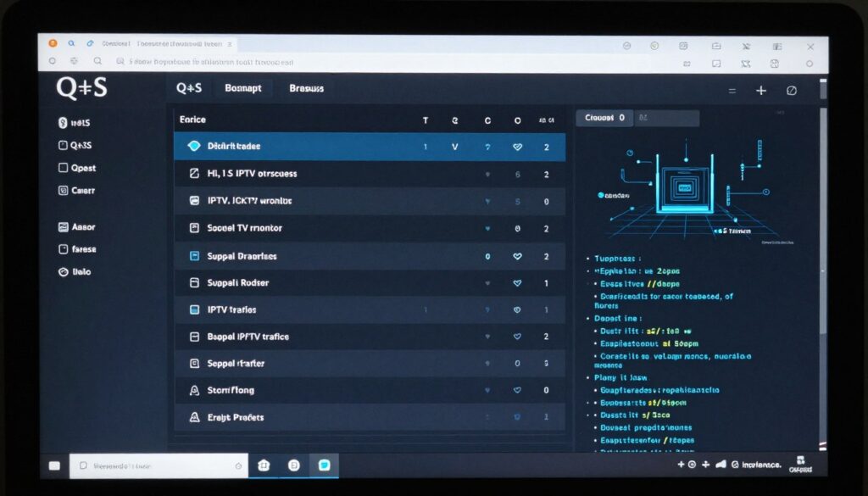Click the Clouost 0 button
Viewport: 868px width, 496px height.
tap(604, 118)
